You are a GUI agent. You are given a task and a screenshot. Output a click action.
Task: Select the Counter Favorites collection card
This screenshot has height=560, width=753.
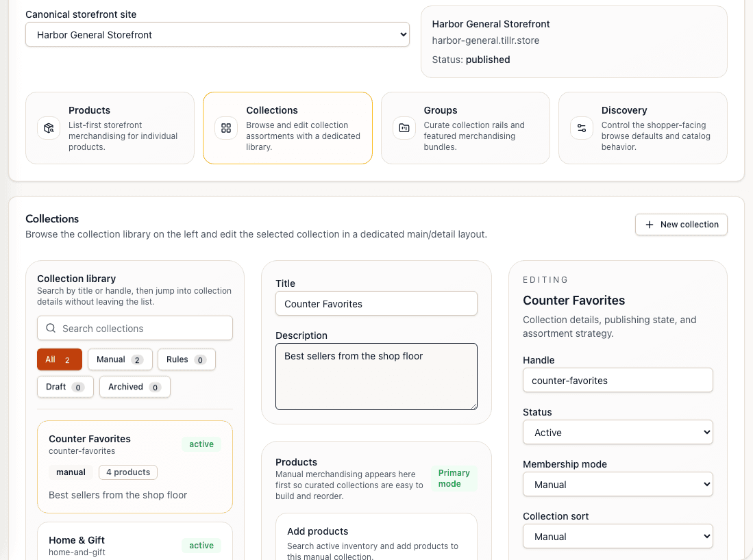135,467
